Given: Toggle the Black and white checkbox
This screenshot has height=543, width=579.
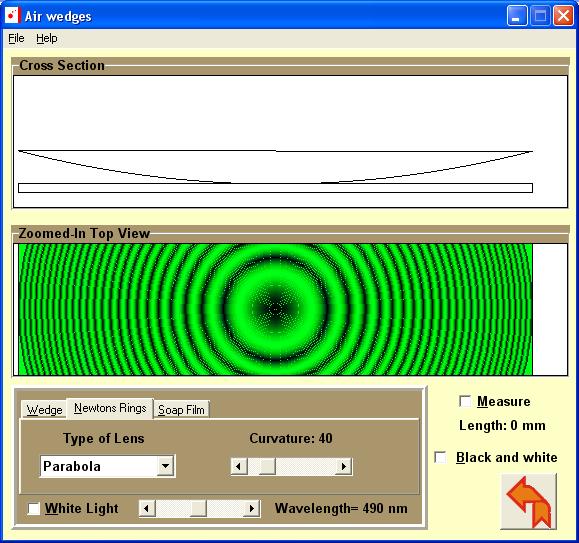Looking at the screenshot, I should coord(440,457).
